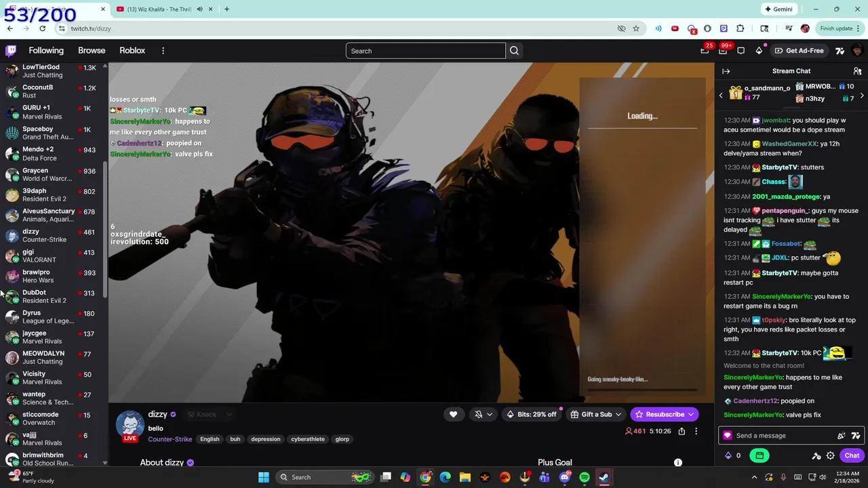Open the Roblox nav item
The height and width of the screenshot is (488, 868).
(132, 51)
